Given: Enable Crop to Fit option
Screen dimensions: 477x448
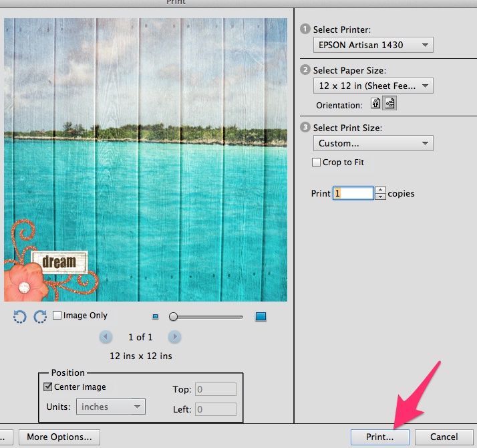Looking at the screenshot, I should pos(317,162).
